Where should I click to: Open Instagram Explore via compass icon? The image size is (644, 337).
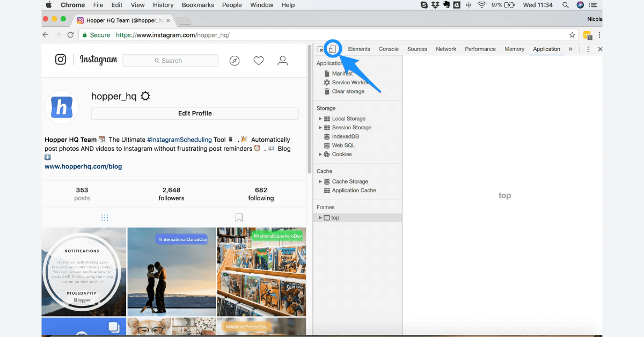(235, 60)
